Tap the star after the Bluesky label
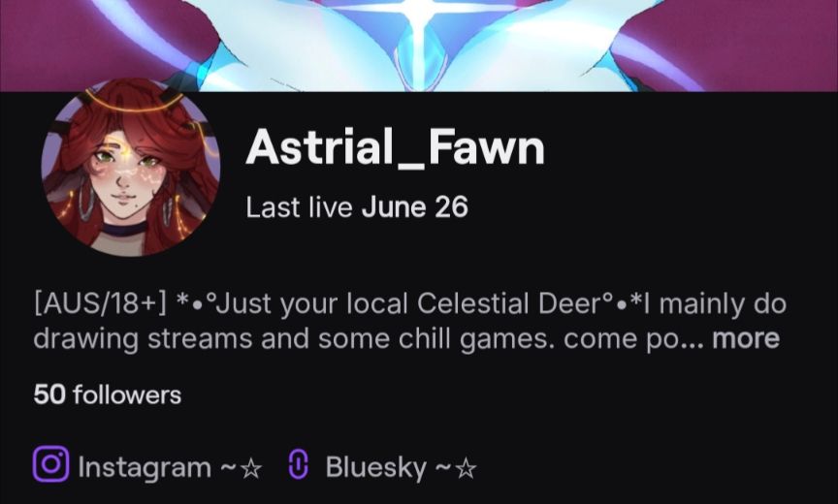 (466, 469)
